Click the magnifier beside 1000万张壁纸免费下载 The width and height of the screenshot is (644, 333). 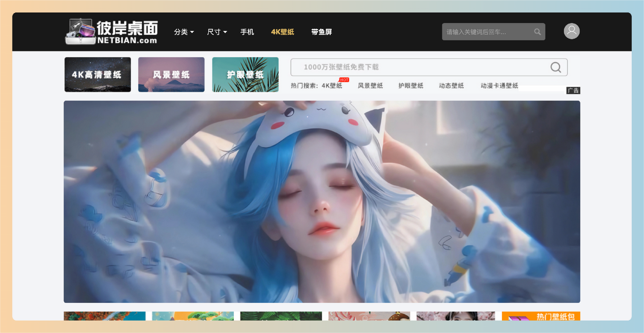(555, 67)
